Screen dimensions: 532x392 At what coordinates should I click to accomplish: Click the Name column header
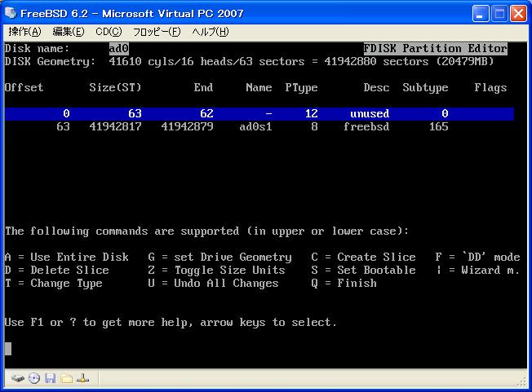pyautogui.click(x=259, y=87)
